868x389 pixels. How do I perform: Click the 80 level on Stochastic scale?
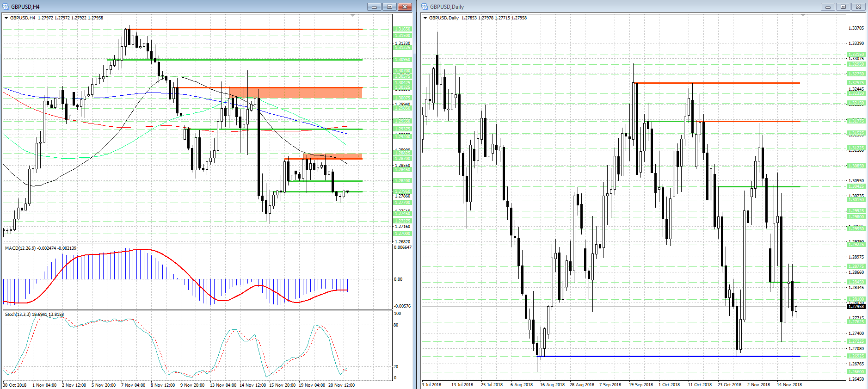(396, 325)
